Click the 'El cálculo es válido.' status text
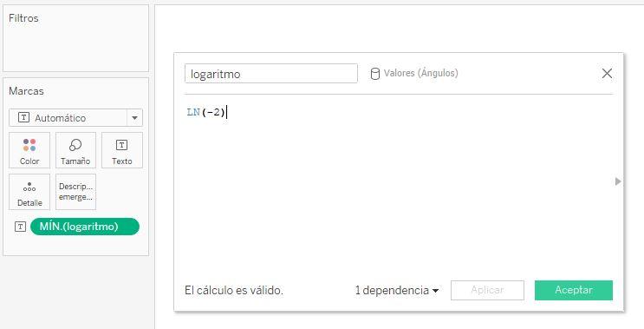Viewport: 644px width, 329px height. click(x=234, y=290)
